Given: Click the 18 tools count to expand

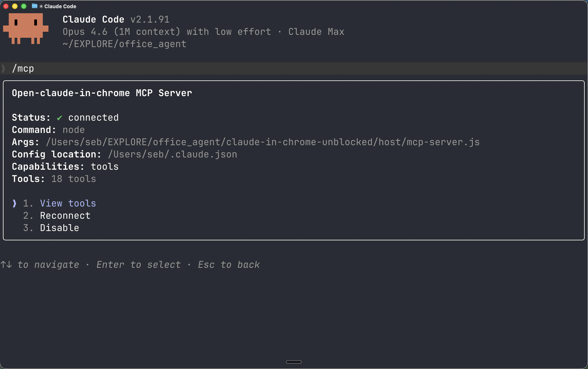Looking at the screenshot, I should [x=73, y=179].
